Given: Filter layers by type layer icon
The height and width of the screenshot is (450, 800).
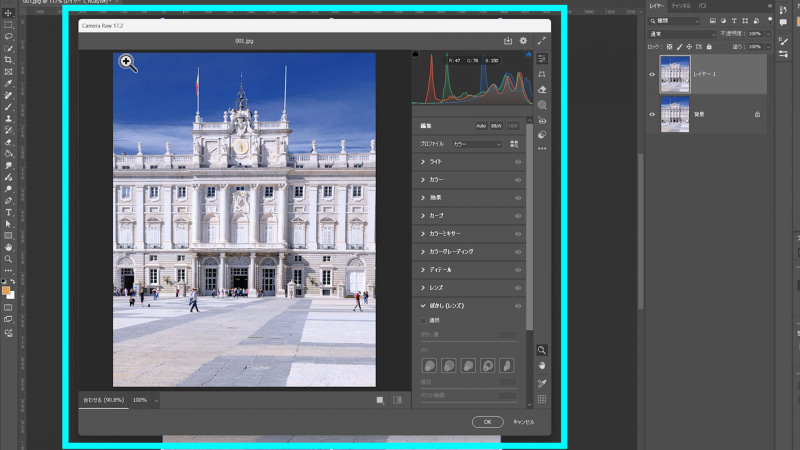Looking at the screenshot, I should (734, 21).
